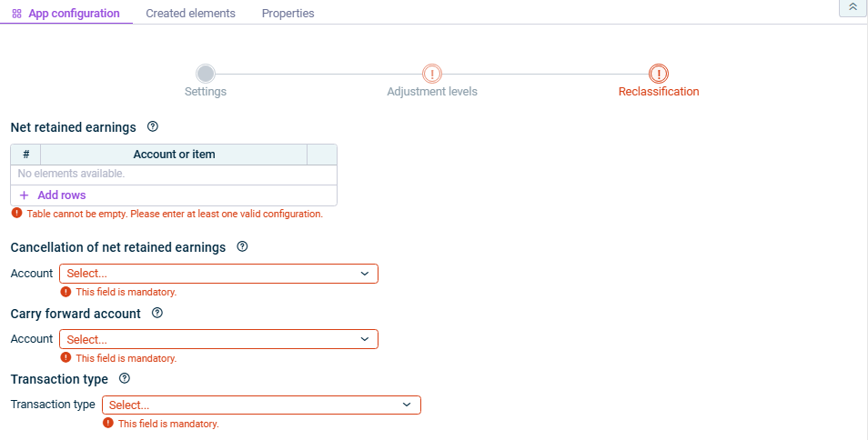The image size is (868, 440).
Task: Open the Properties tab
Action: (288, 14)
